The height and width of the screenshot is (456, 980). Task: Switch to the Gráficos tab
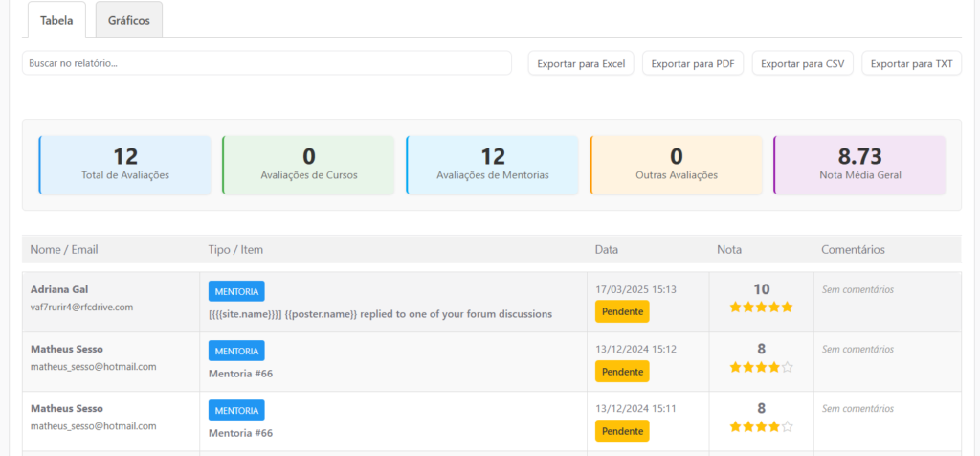[128, 20]
